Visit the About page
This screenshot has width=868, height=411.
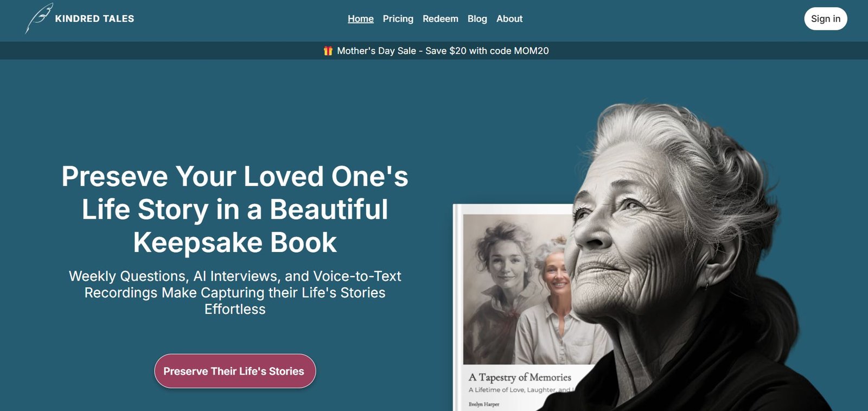[509, 19]
